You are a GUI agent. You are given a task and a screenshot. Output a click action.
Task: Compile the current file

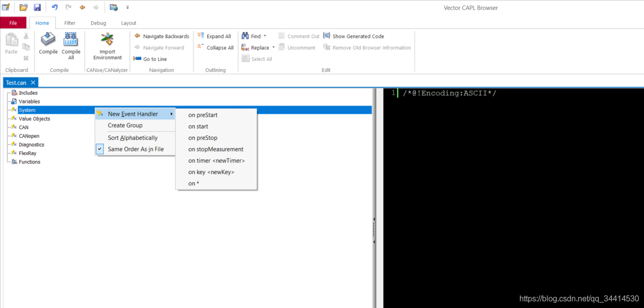tap(48, 43)
